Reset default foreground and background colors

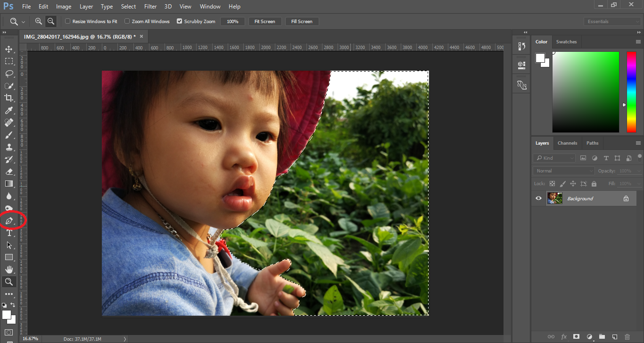[4, 305]
